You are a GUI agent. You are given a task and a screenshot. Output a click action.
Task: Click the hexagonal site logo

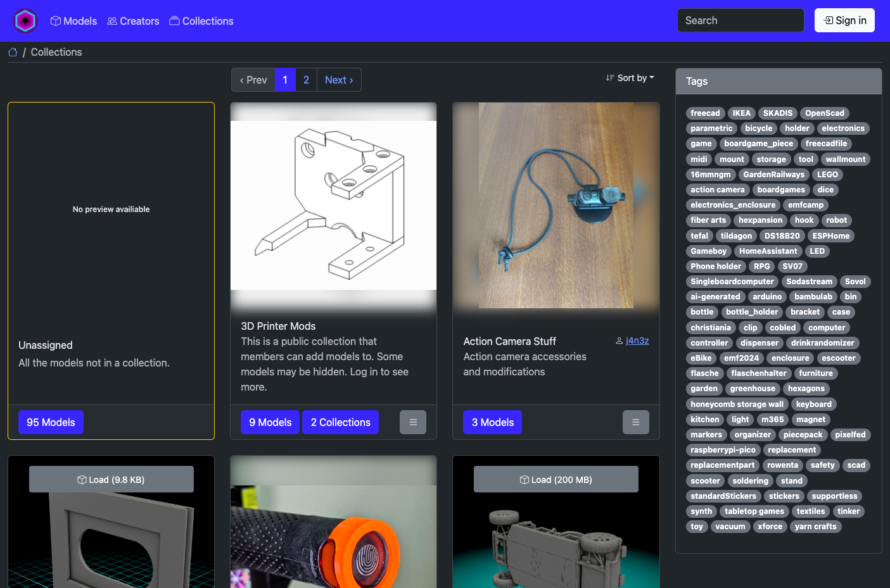25,21
